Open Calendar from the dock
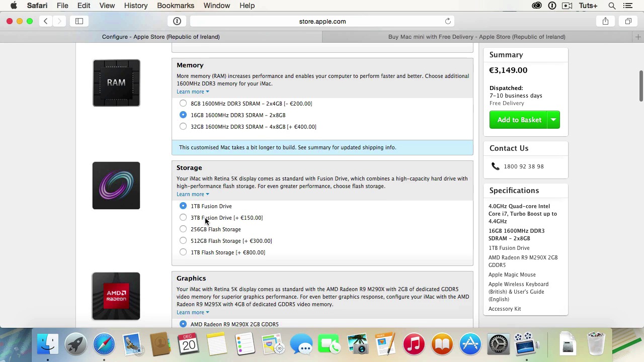644x362 pixels. (x=189, y=344)
